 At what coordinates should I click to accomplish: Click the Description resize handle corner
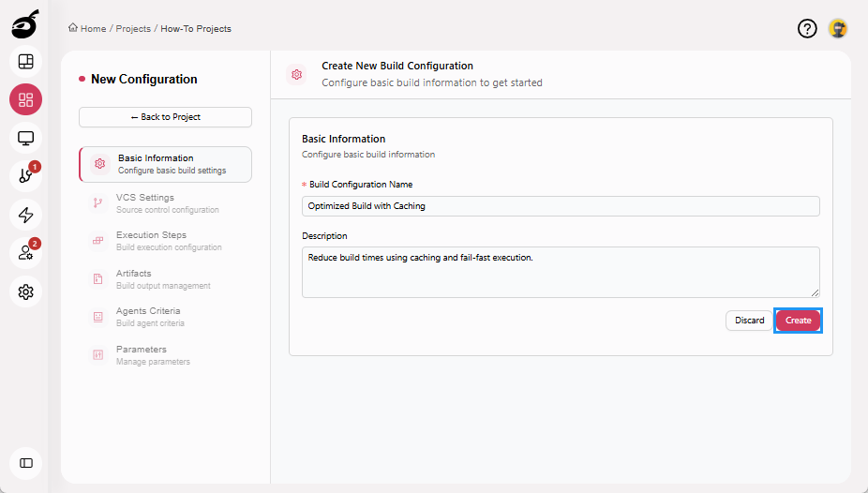click(815, 292)
